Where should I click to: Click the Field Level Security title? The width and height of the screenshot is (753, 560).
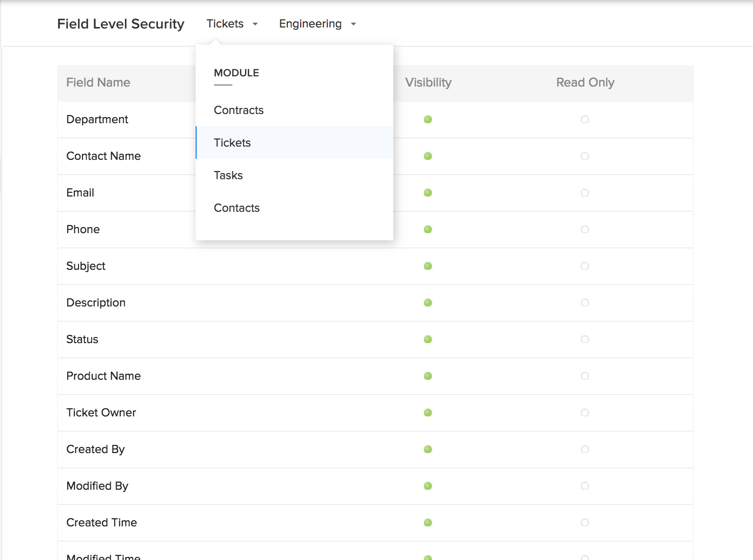click(121, 24)
